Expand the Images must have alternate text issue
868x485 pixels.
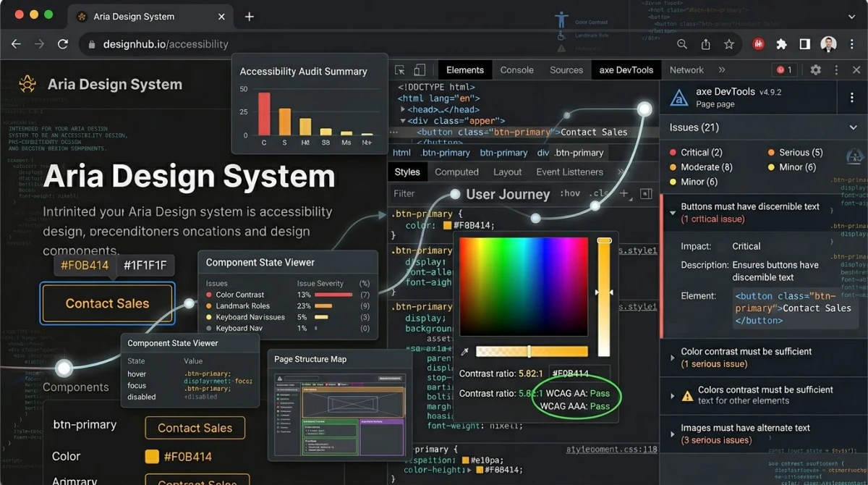coord(673,434)
